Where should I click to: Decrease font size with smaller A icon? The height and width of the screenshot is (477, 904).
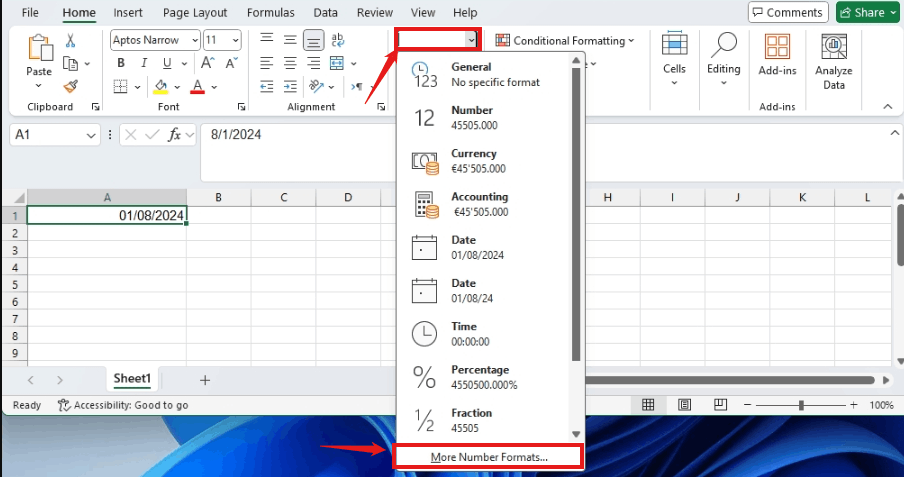(231, 63)
